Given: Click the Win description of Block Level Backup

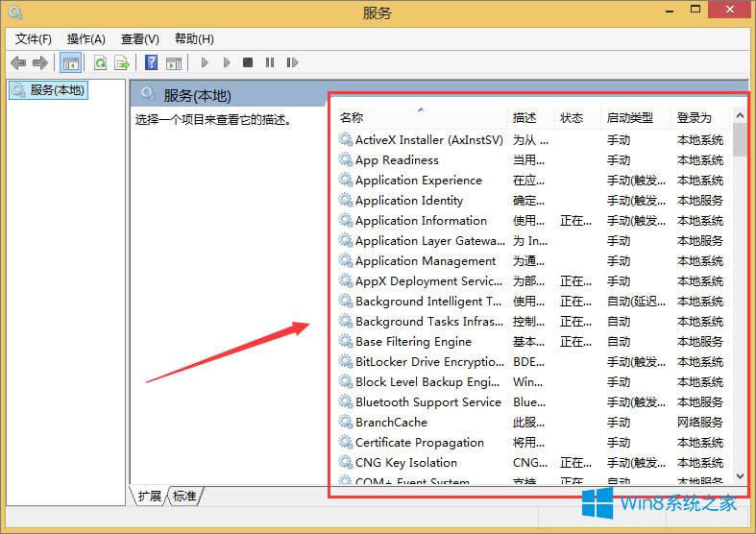Looking at the screenshot, I should click(x=527, y=381).
